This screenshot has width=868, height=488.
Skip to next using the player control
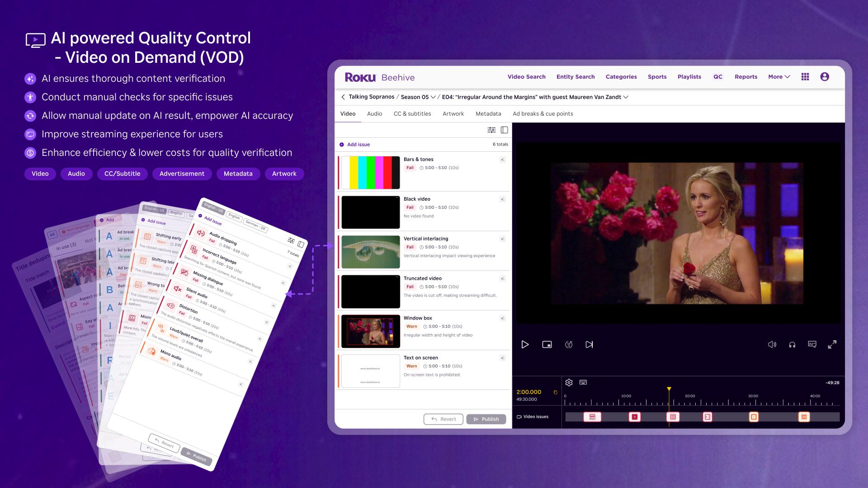point(589,344)
